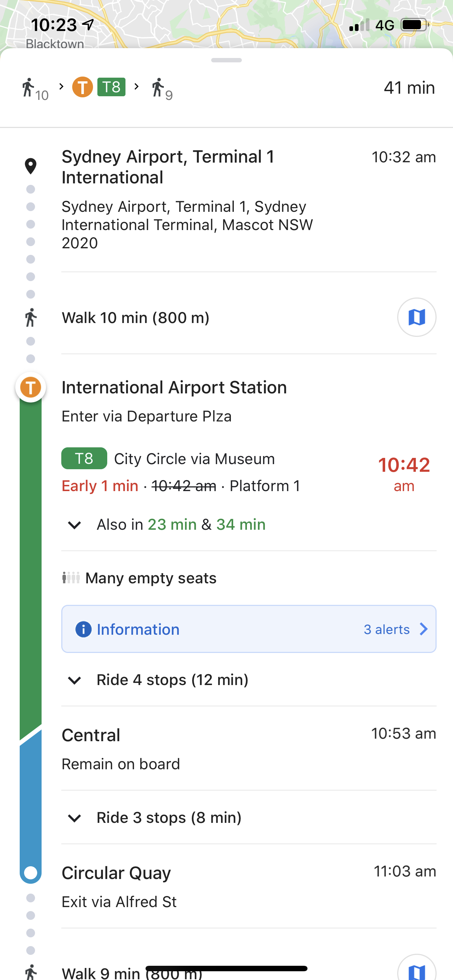Tap the blue information circle icon

(84, 629)
